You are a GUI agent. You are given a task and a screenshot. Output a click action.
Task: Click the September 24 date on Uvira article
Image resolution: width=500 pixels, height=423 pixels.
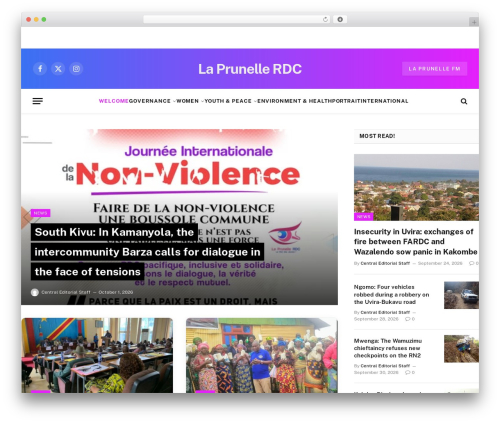[x=440, y=263]
